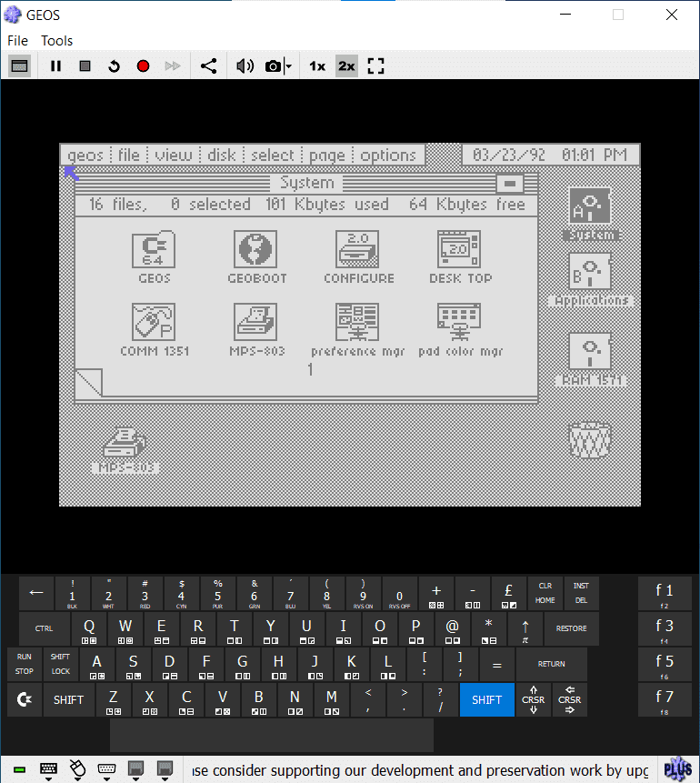Toggle the highlighted right SHIFT key
The height and width of the screenshot is (783, 700).
pos(486,699)
